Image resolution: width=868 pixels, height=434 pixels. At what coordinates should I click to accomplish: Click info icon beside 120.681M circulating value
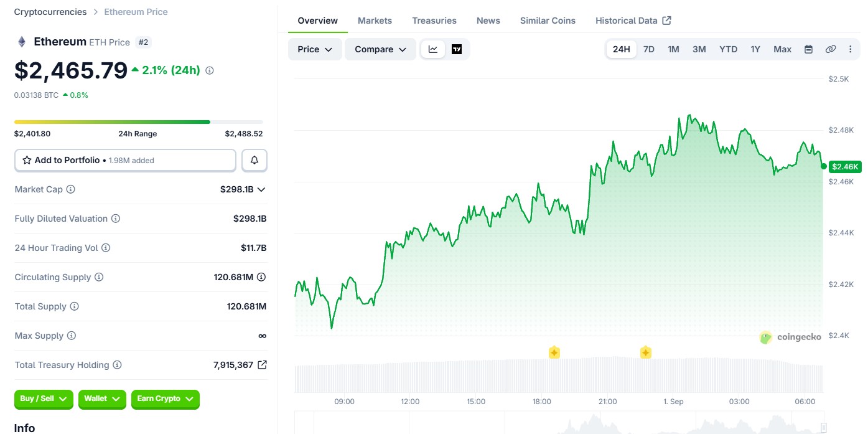click(261, 277)
